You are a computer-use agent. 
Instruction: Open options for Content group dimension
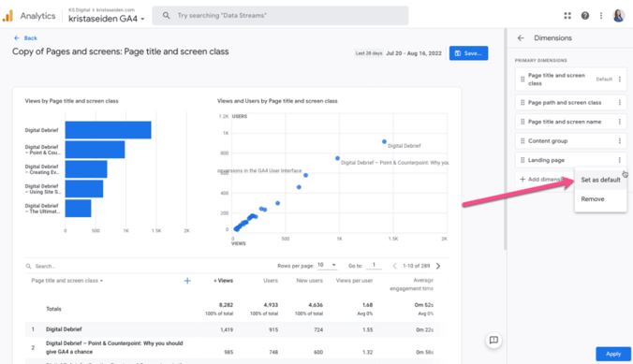[619, 141]
